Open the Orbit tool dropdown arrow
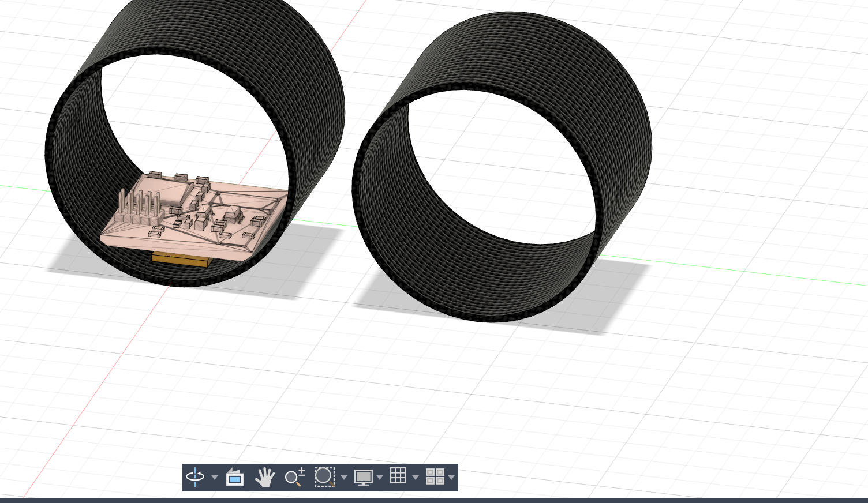The width and height of the screenshot is (868, 503). [x=215, y=478]
